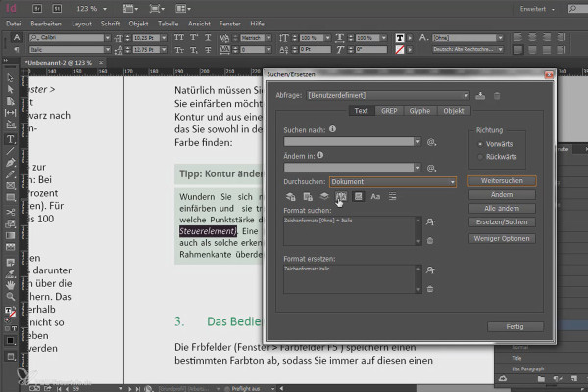588x392 pixels.
Task: Select the Page tool
Action: tap(10, 101)
